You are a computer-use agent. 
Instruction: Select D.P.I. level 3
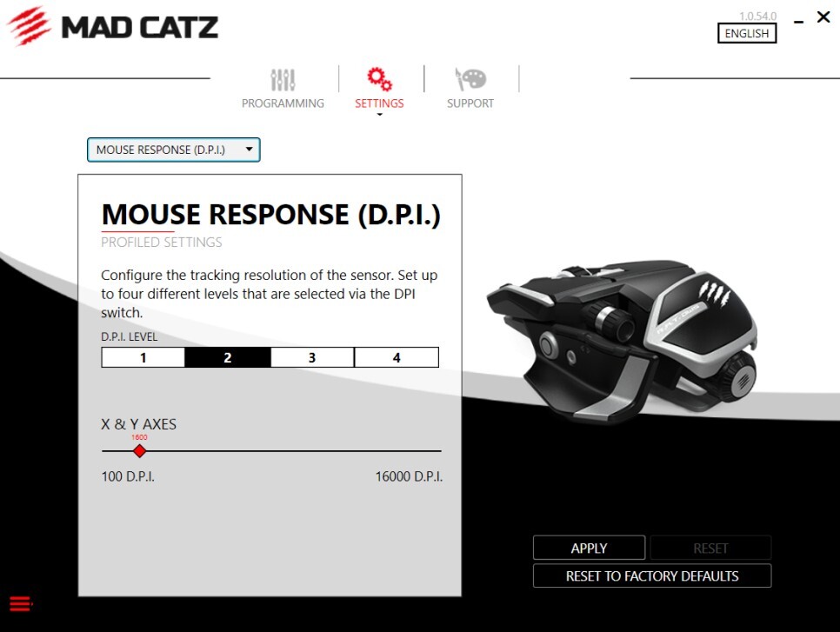(312, 357)
